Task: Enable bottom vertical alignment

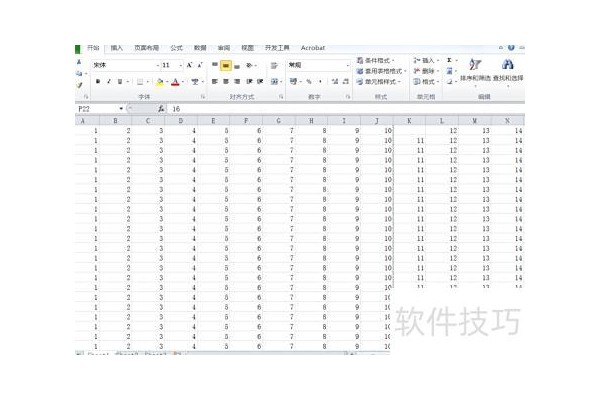Action: click(x=237, y=66)
